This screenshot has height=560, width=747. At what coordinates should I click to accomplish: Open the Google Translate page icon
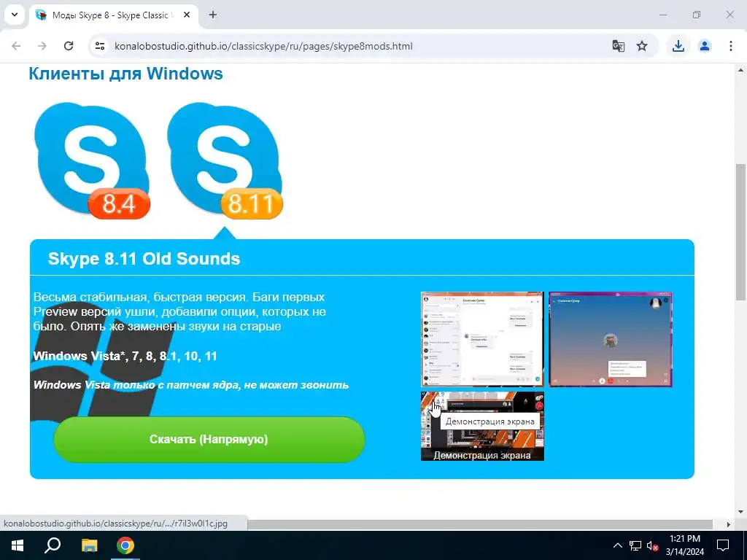click(619, 46)
